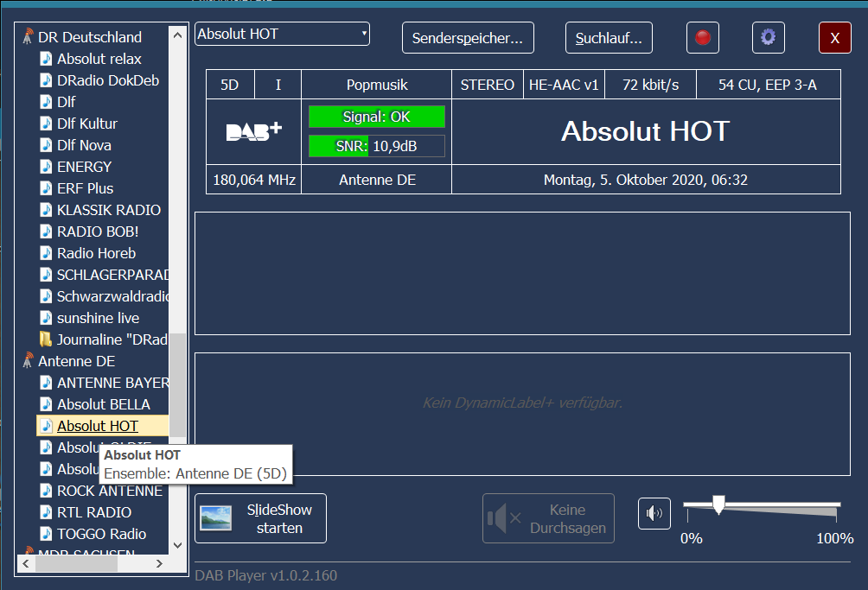Click the music note icon beside RTL RADIO

click(x=46, y=512)
